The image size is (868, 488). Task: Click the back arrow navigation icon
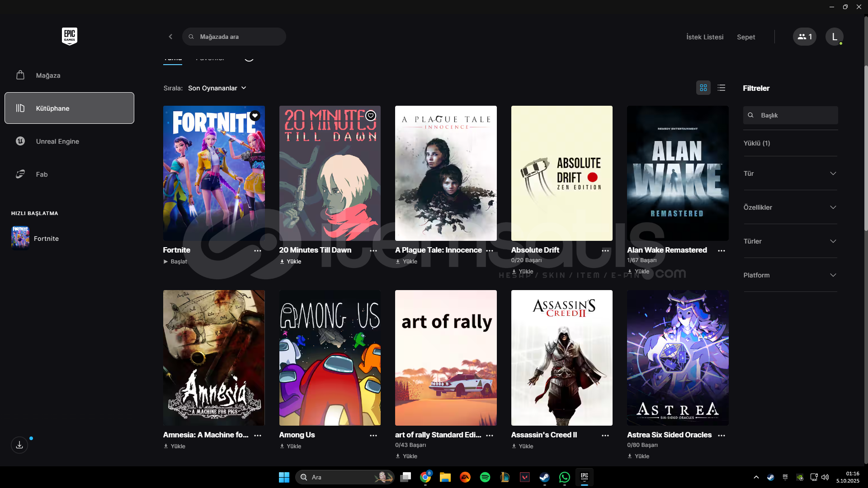point(170,37)
